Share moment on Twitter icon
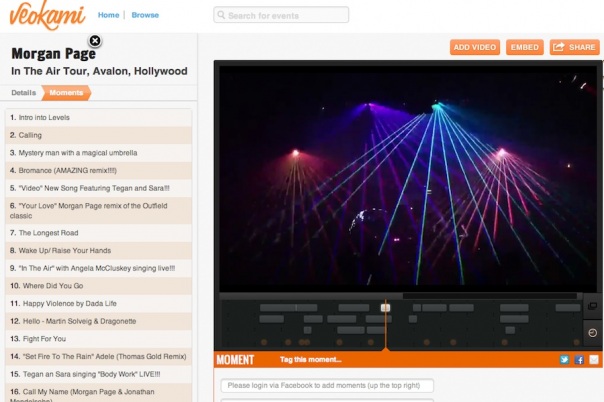This screenshot has width=604, height=402. click(564, 360)
